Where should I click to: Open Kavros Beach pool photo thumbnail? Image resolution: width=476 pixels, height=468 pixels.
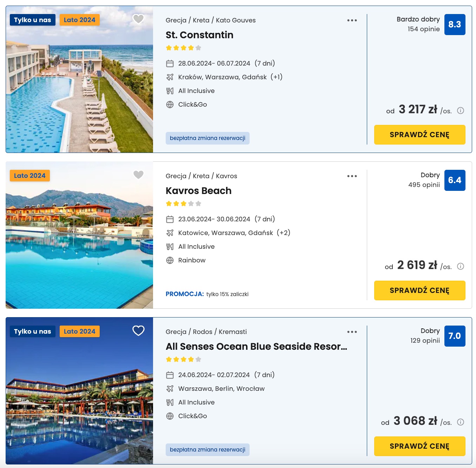click(x=79, y=235)
